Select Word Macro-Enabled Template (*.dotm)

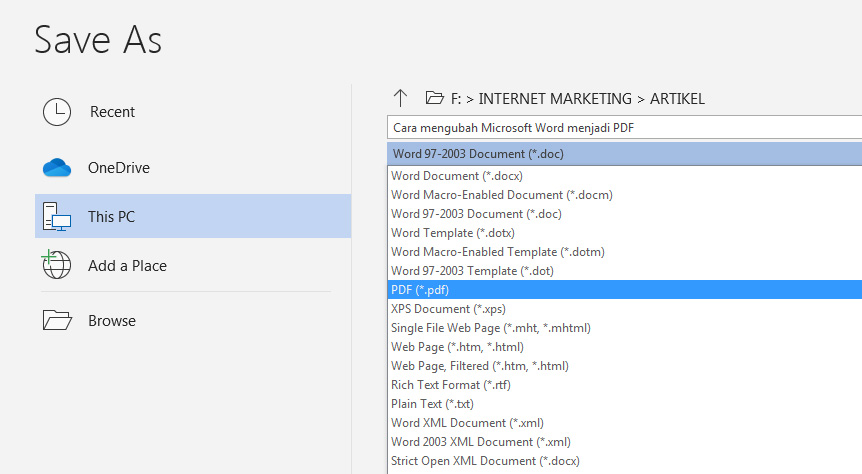coord(625,252)
